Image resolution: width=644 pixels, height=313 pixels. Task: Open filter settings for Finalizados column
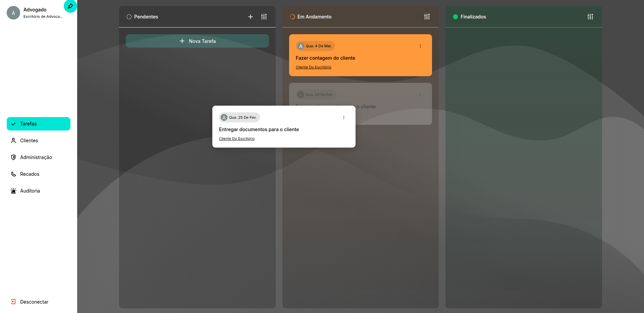point(590,17)
